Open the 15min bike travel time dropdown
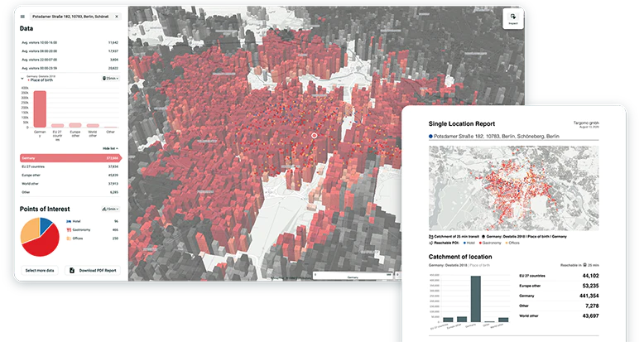The height and width of the screenshot is (342, 644). 110,210
